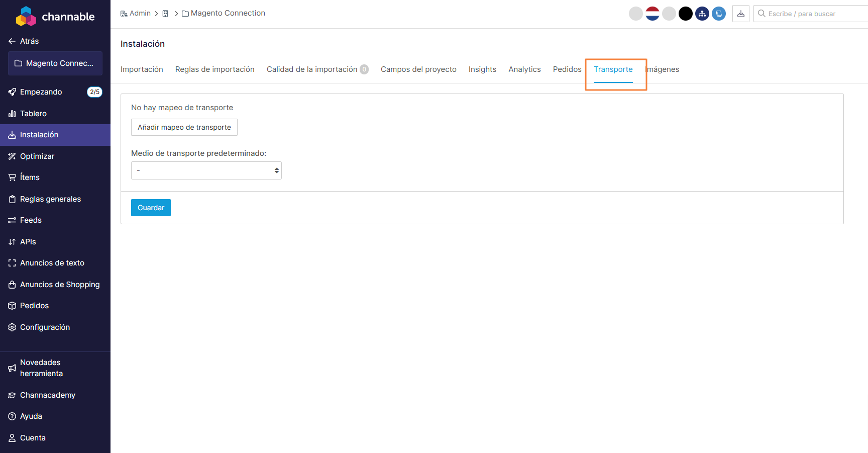
Task: Click Añadir mapeo de transporte button
Action: (x=184, y=127)
